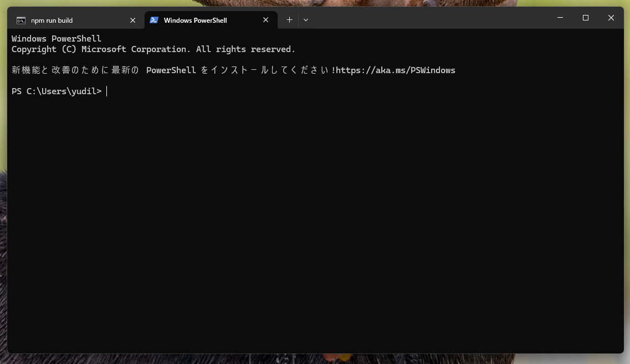Open the https://aka.ms/PSWindows link
The image size is (630, 364).
click(x=396, y=70)
